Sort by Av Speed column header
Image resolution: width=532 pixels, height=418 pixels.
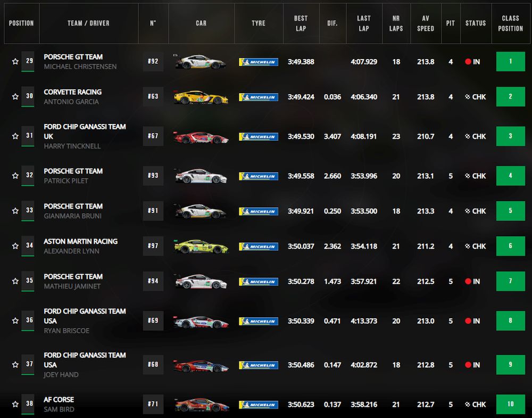(x=425, y=23)
